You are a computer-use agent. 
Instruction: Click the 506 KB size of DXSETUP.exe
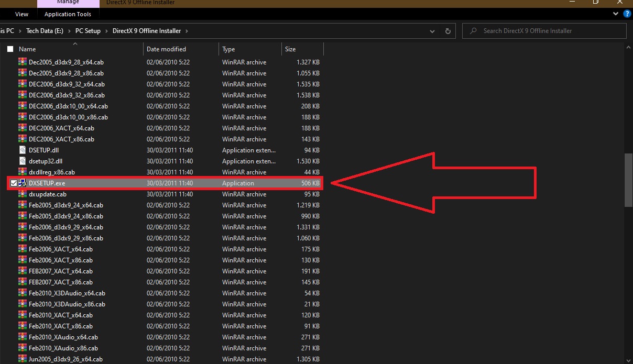tap(310, 183)
